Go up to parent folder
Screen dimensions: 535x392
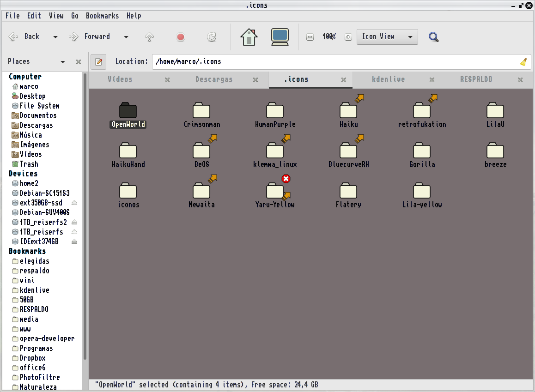(x=149, y=37)
